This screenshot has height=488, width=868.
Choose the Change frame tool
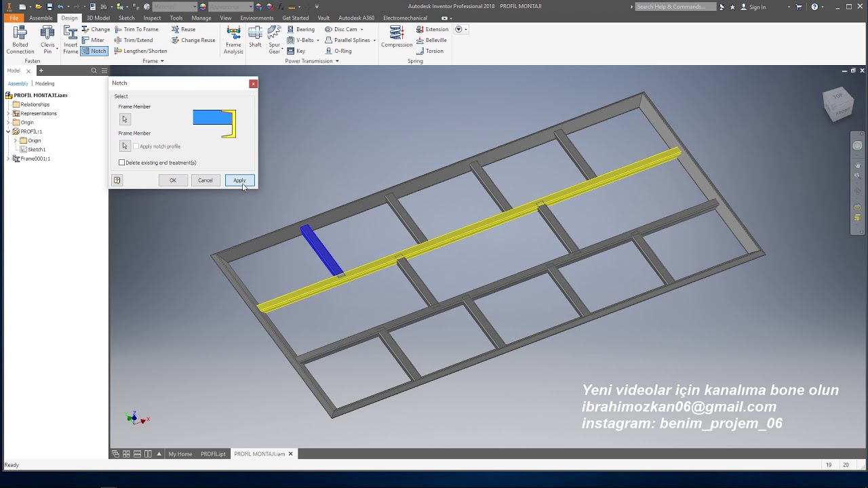[96, 29]
